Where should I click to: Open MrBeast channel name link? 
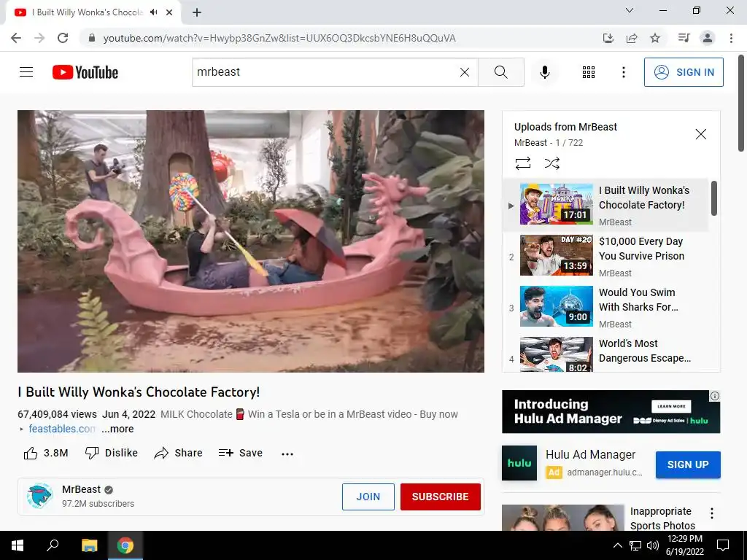point(81,489)
